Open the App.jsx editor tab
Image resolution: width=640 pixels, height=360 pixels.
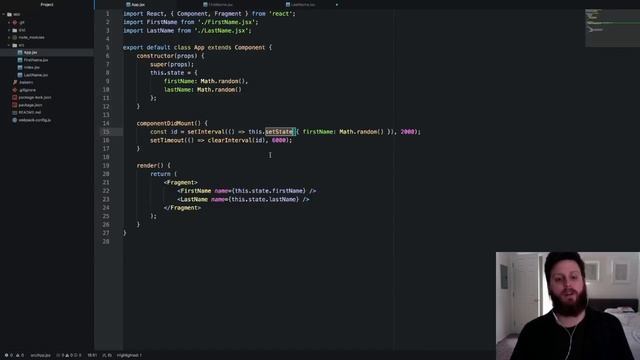coord(135,4)
